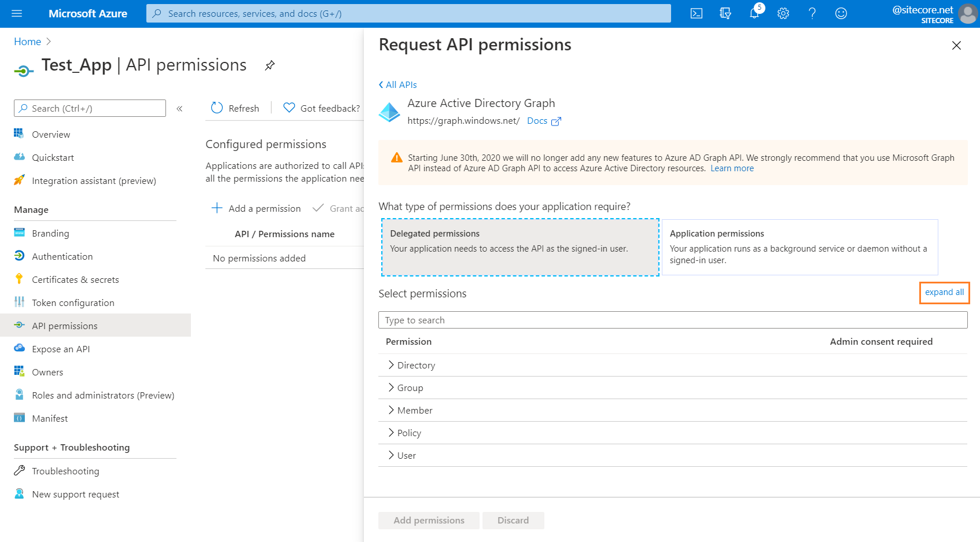This screenshot has height=542, width=980.
Task: Open the Directory + subscription filter
Action: [x=725, y=13]
